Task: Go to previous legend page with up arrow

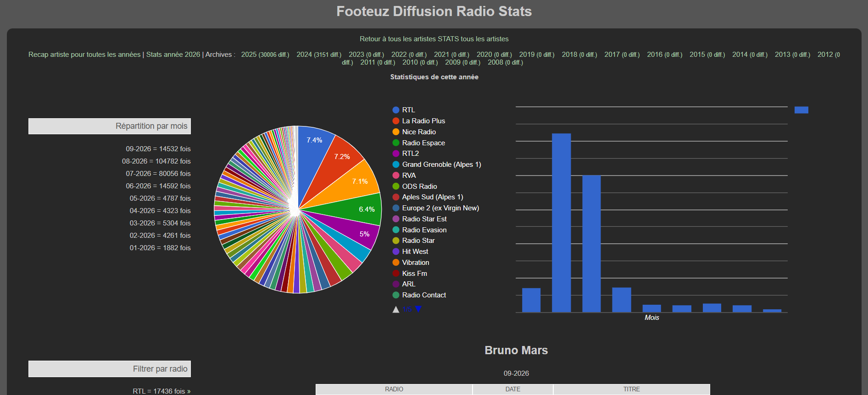Action: [396, 309]
